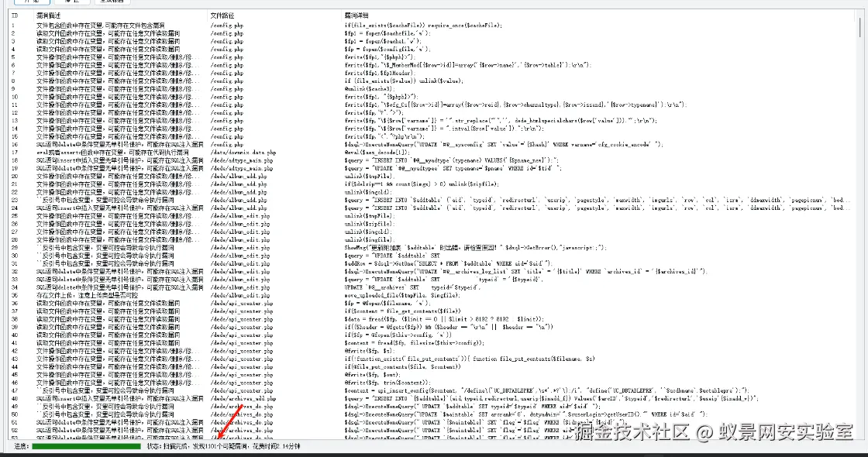Click ID cell 10 in the results list
868x457 pixels.
pyautogui.click(x=15, y=97)
